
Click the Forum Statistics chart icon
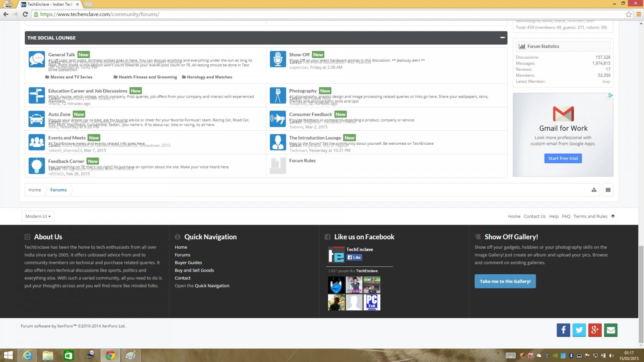[522, 46]
